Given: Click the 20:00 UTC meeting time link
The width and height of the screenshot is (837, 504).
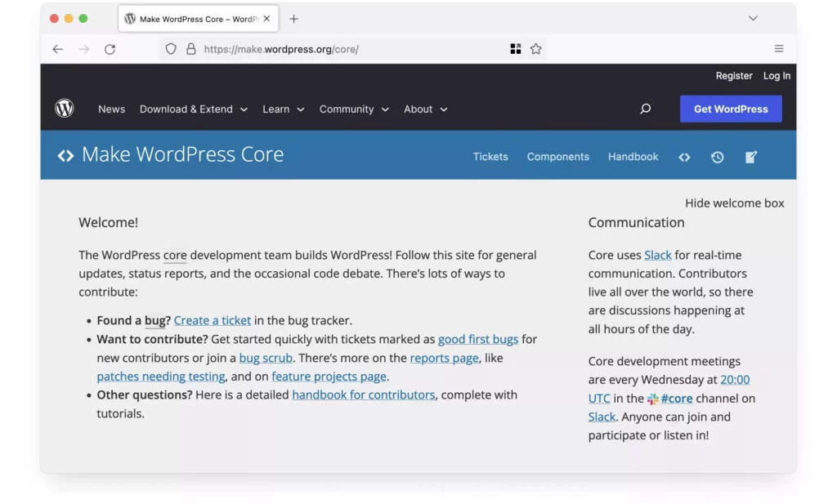Looking at the screenshot, I should (x=735, y=380).
